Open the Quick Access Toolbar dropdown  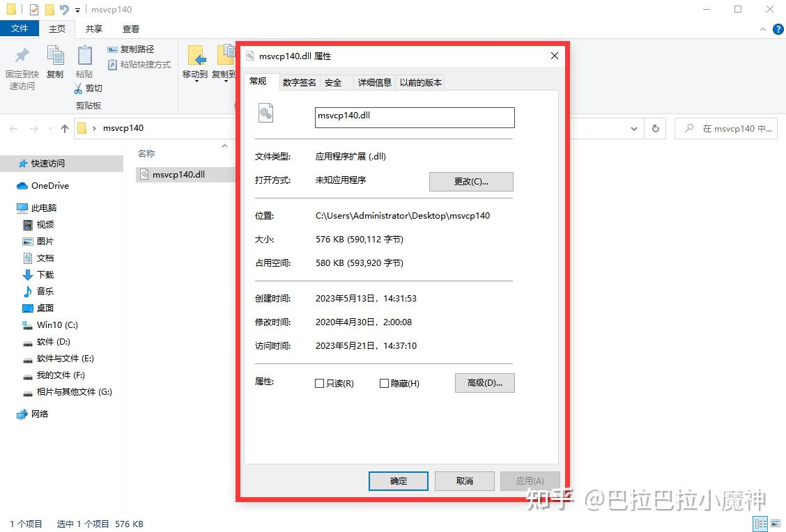(x=77, y=10)
